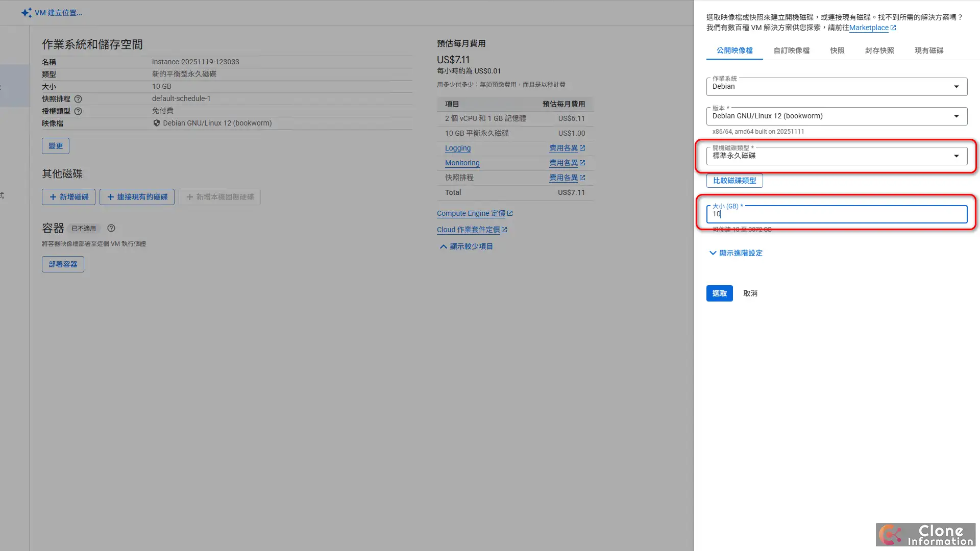Click the US$7.11 Total cell
This screenshot has width=980, height=551.
coord(571,192)
